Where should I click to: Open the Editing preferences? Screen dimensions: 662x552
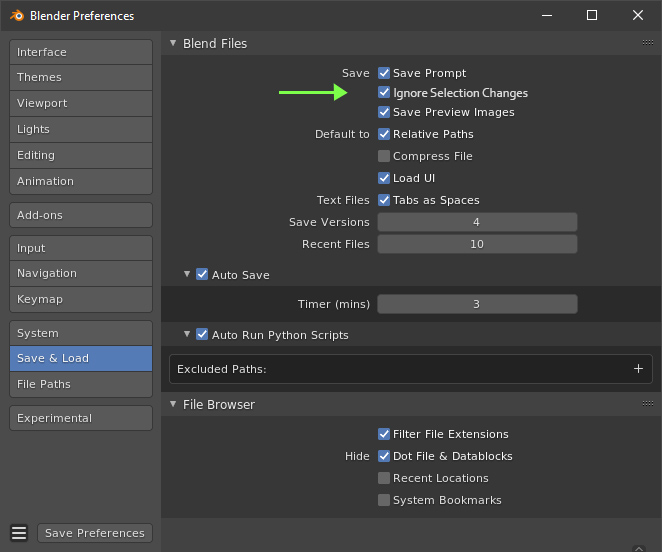point(81,155)
